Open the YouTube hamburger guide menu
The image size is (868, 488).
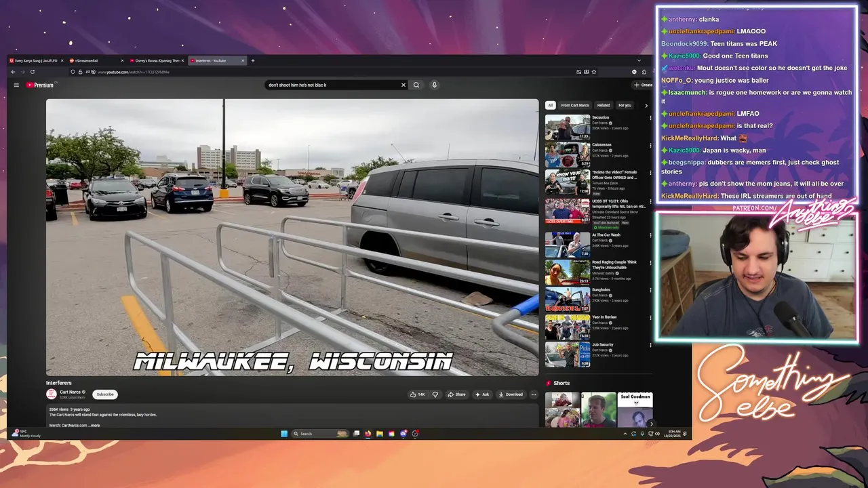point(16,85)
